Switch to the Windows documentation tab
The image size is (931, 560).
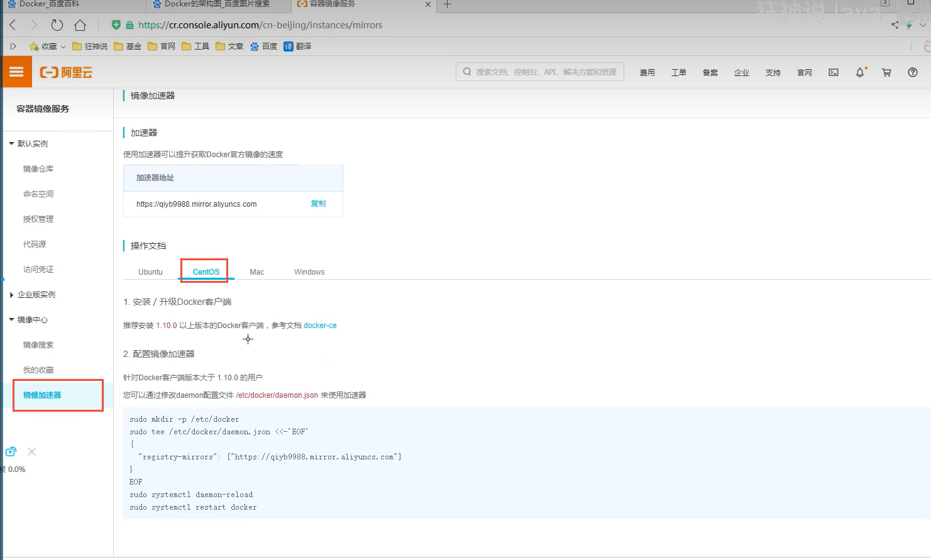click(x=309, y=272)
